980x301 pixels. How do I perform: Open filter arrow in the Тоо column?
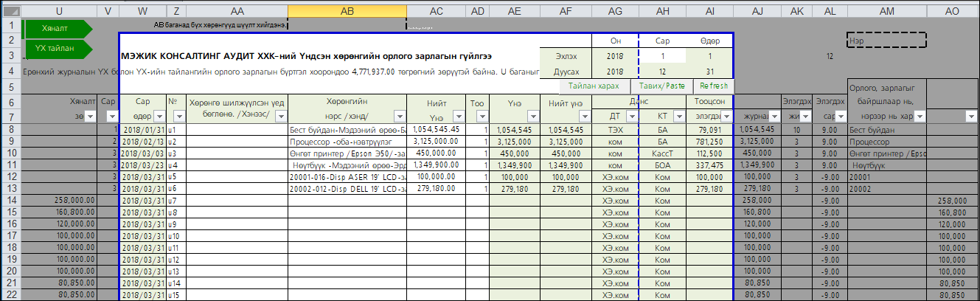coord(480,117)
